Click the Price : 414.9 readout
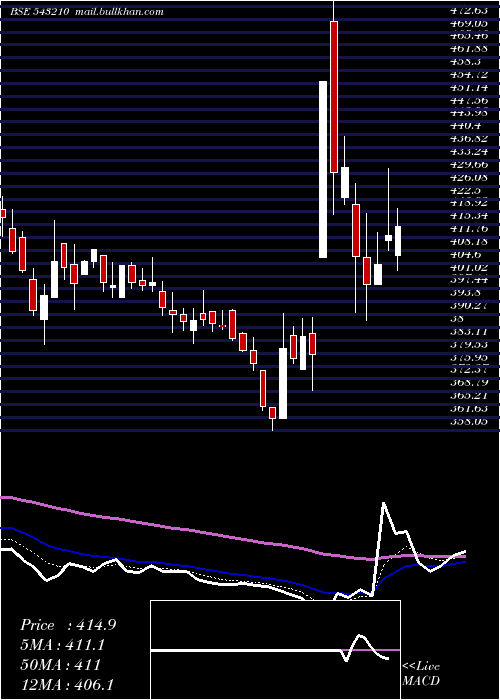Image resolution: width=500 pixels, height=700 pixels. (x=68, y=625)
